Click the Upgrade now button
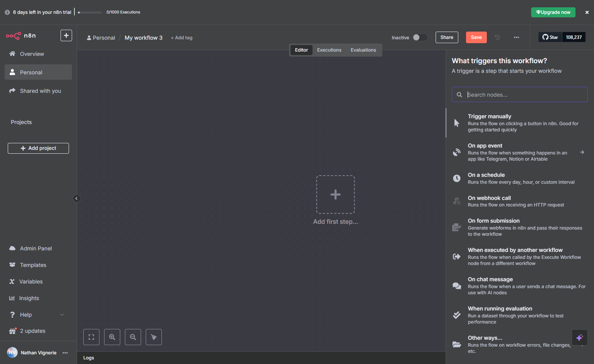Image resolution: width=594 pixels, height=364 pixels. (x=553, y=12)
